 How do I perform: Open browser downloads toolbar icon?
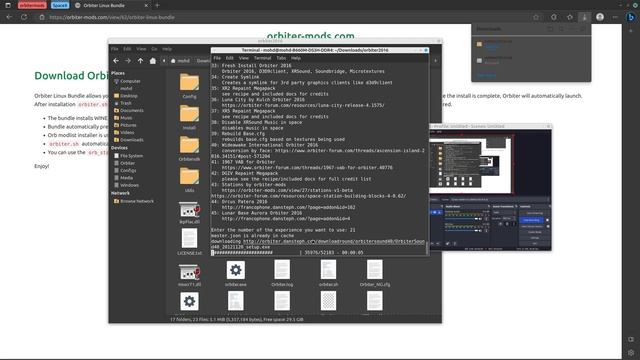(x=584, y=17)
